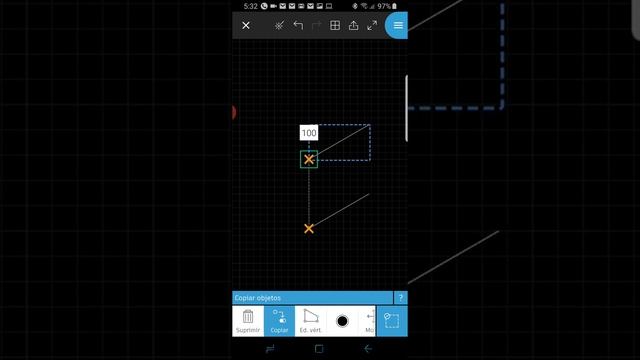640x360 pixels.
Task: Tap the blue selection box button
Action: [x=392, y=321]
